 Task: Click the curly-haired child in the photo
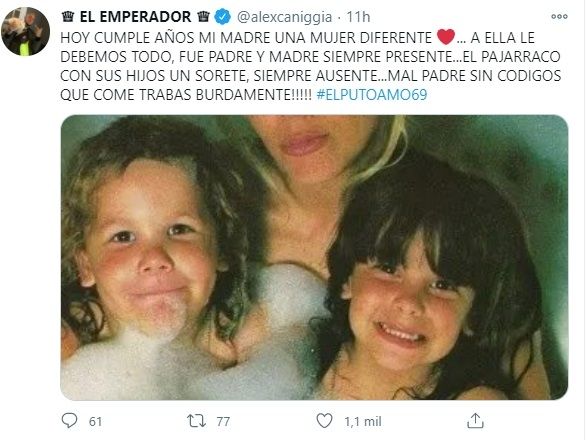click(x=151, y=247)
